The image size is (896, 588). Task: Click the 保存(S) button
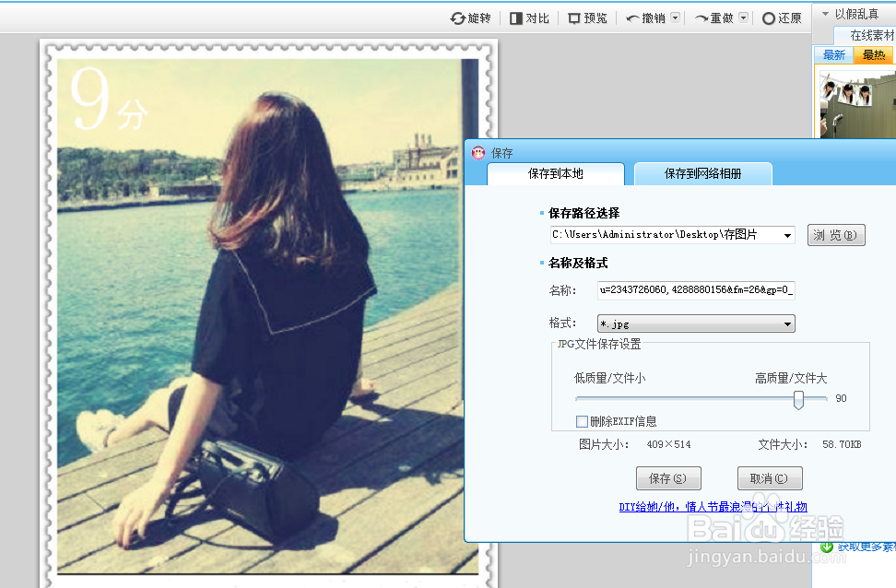point(668,478)
